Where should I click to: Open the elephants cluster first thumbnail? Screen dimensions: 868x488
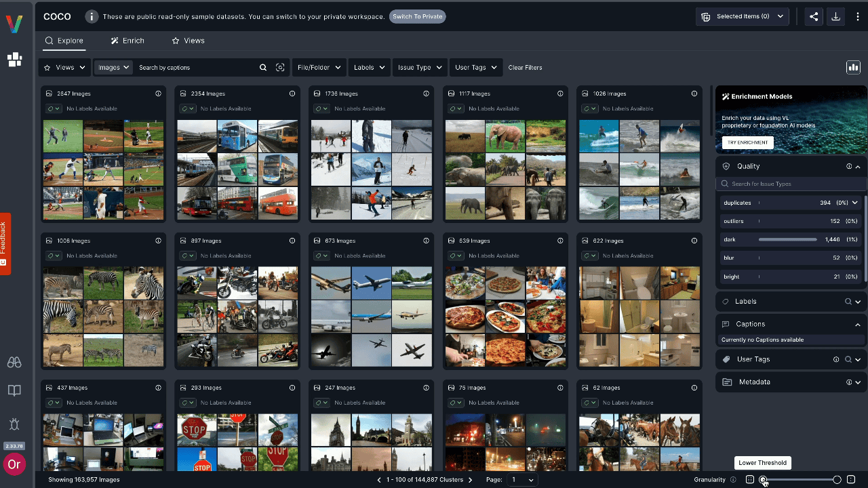coord(465,136)
